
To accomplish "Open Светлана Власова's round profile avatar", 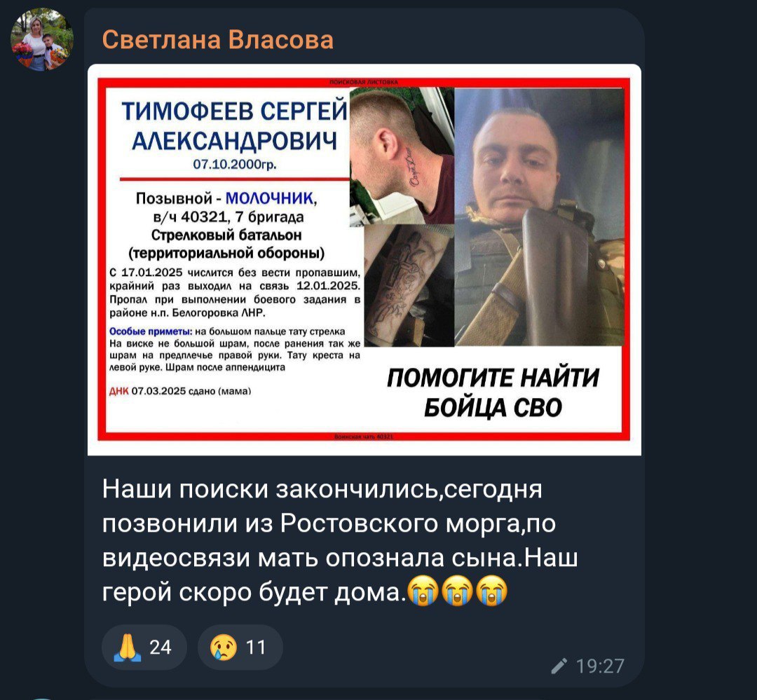I will tap(42, 39).
